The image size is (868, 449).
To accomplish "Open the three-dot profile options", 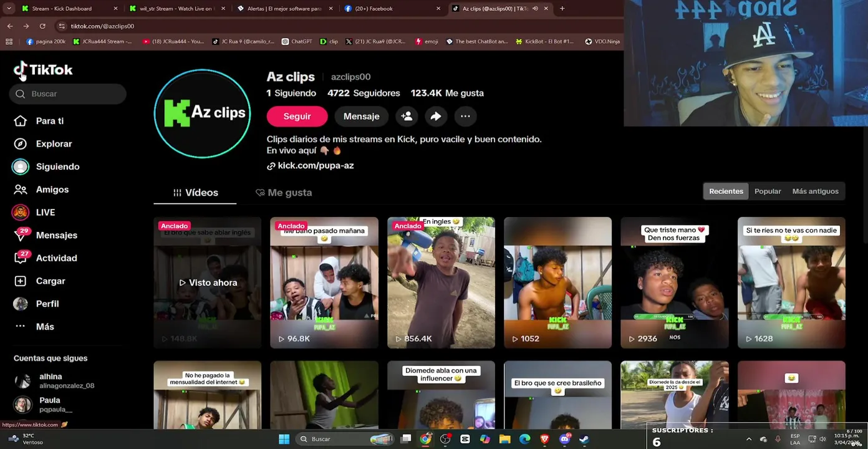I will (465, 116).
